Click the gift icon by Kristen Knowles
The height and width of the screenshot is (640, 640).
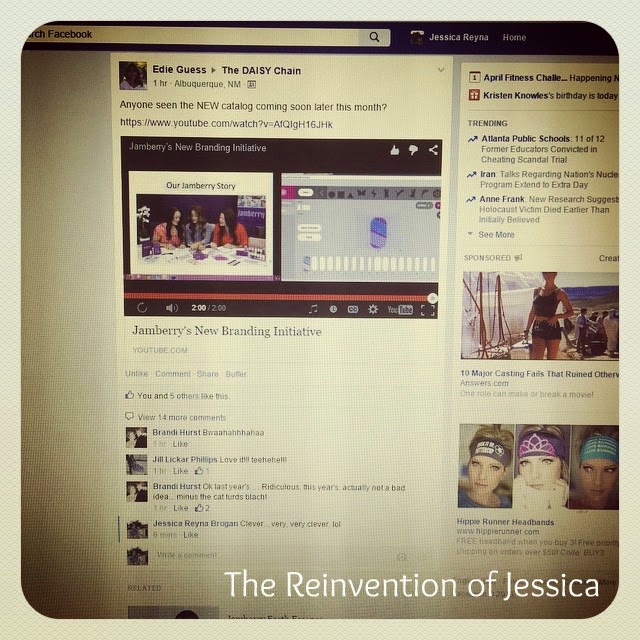(x=474, y=95)
